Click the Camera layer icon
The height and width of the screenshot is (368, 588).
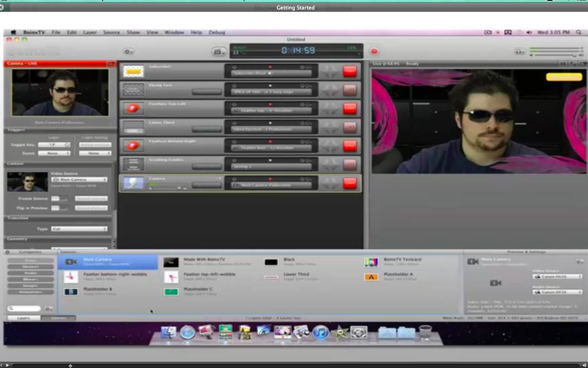[x=133, y=183]
